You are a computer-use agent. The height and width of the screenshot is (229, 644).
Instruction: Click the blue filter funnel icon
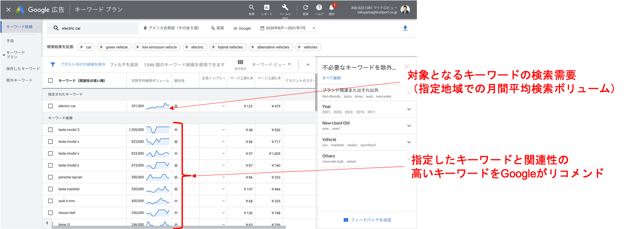[53, 64]
